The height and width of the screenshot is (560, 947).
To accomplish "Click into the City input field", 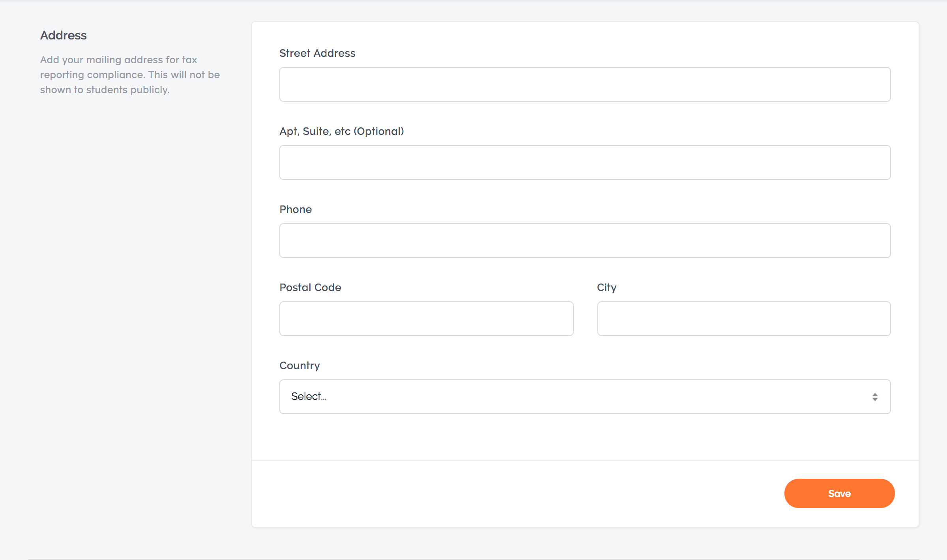I will [744, 319].
